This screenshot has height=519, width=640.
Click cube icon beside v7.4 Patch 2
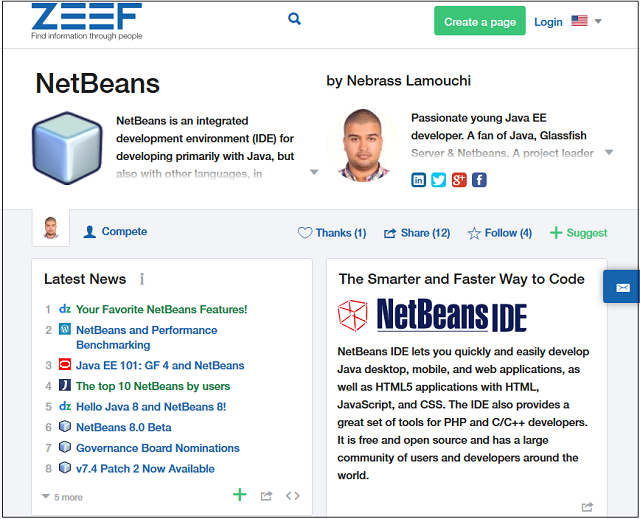pyautogui.click(x=65, y=467)
